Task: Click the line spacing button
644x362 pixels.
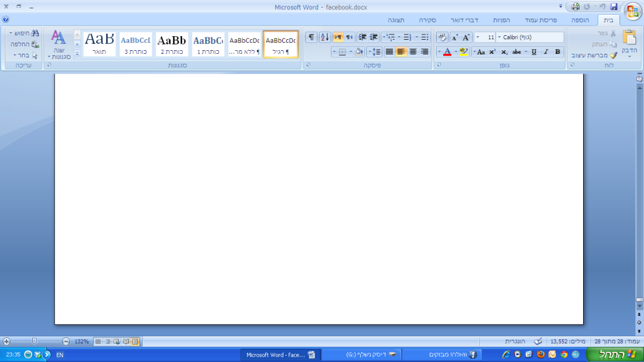Action: (375, 51)
